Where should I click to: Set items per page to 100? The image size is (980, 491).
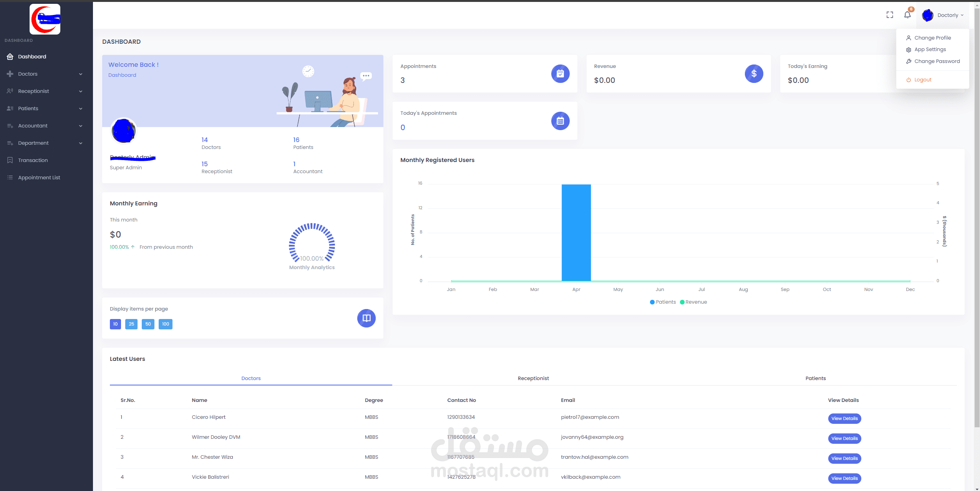click(166, 324)
